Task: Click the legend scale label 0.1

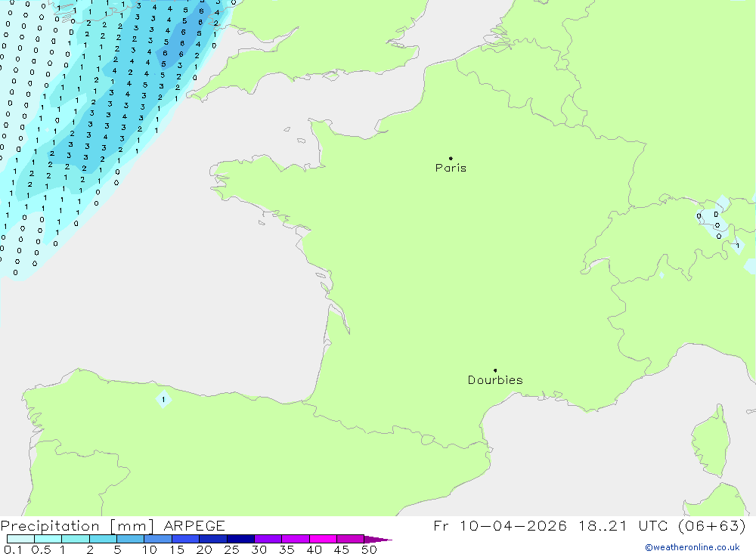Action: [13, 549]
